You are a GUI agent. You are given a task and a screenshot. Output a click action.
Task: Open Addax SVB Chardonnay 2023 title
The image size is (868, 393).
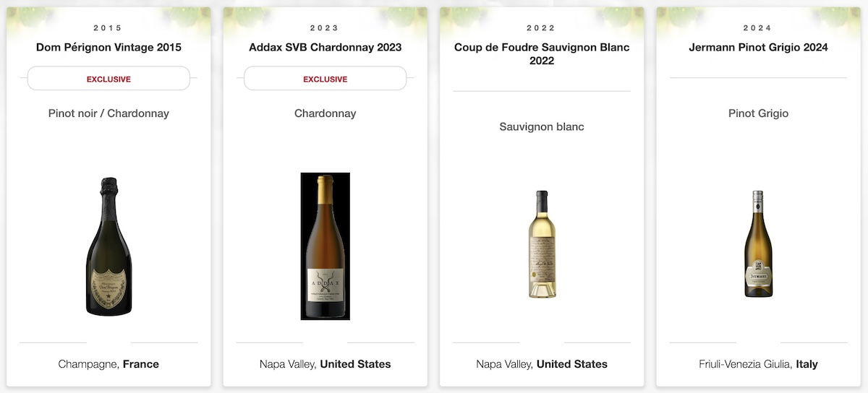tap(325, 47)
